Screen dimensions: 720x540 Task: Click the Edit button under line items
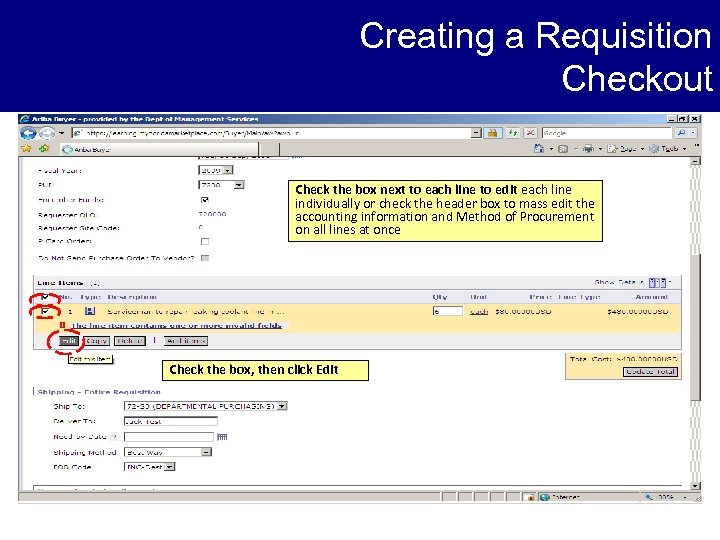pyautogui.click(x=69, y=341)
